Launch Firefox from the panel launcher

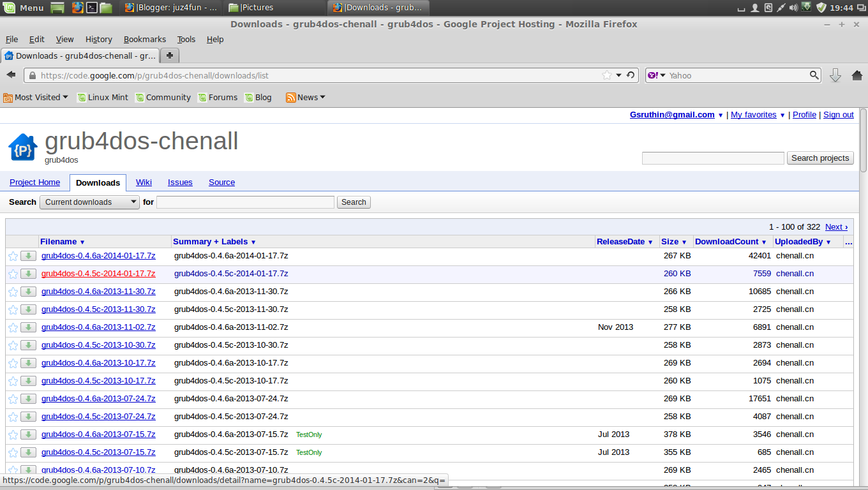coord(77,8)
